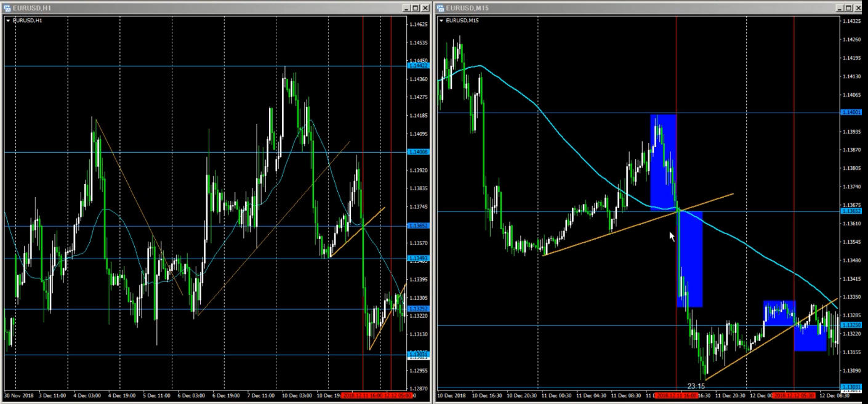The width and height of the screenshot is (868, 404).
Task: Click the 12 Dec 08:30 time label
Action: click(x=835, y=395)
